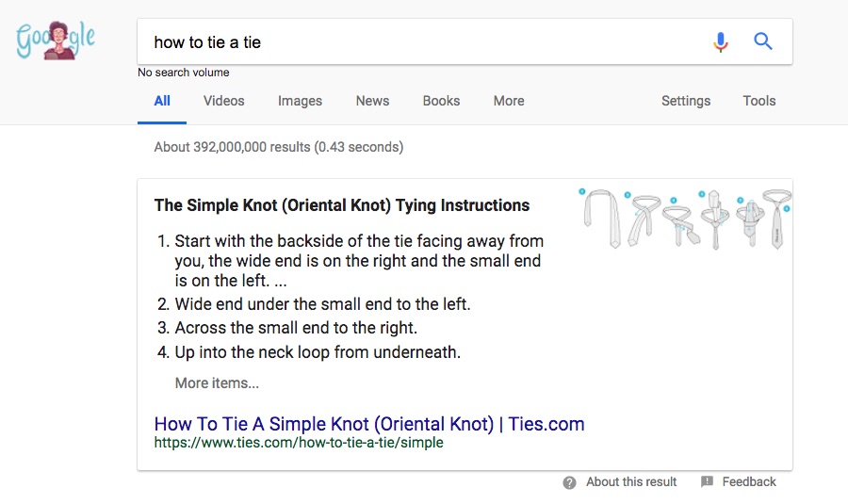Switch to the Videos tab

click(224, 101)
